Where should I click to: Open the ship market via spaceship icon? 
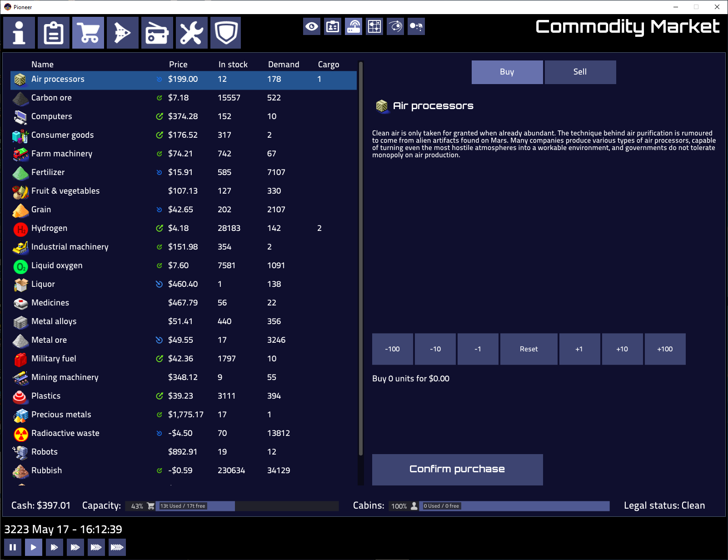(123, 32)
